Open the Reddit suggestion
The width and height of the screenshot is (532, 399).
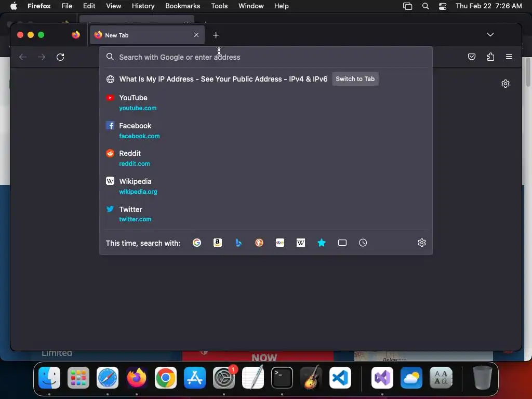266,158
